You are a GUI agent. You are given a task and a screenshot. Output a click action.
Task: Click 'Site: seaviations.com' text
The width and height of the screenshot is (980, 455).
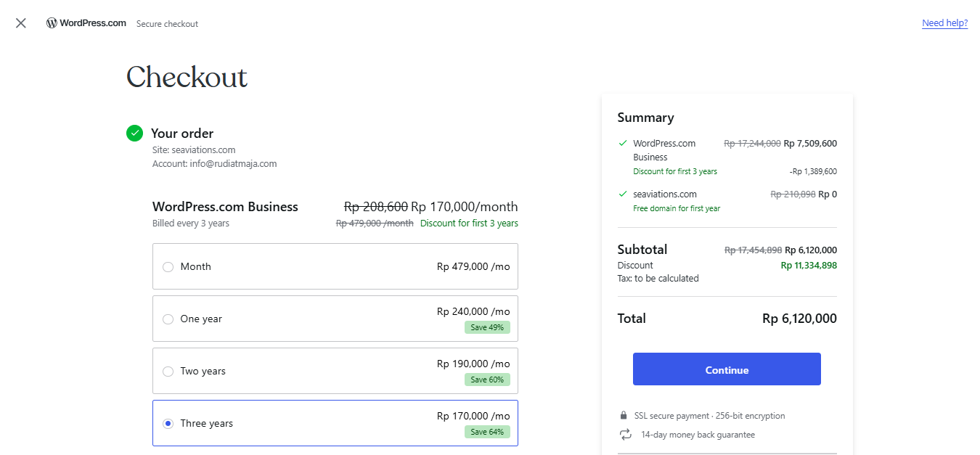pos(194,150)
